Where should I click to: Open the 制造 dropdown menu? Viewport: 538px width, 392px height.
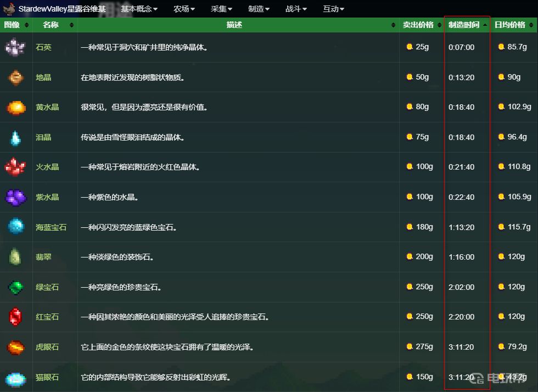tap(259, 9)
